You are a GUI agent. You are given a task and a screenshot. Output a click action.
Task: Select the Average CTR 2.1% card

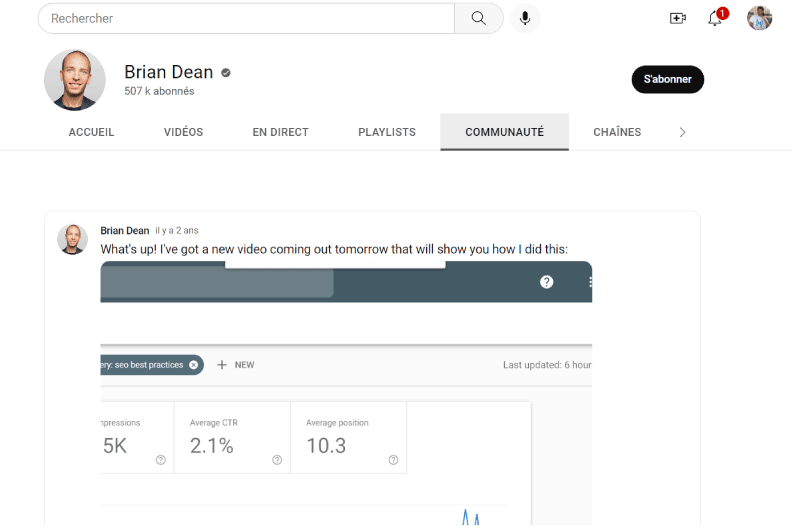[x=232, y=438]
